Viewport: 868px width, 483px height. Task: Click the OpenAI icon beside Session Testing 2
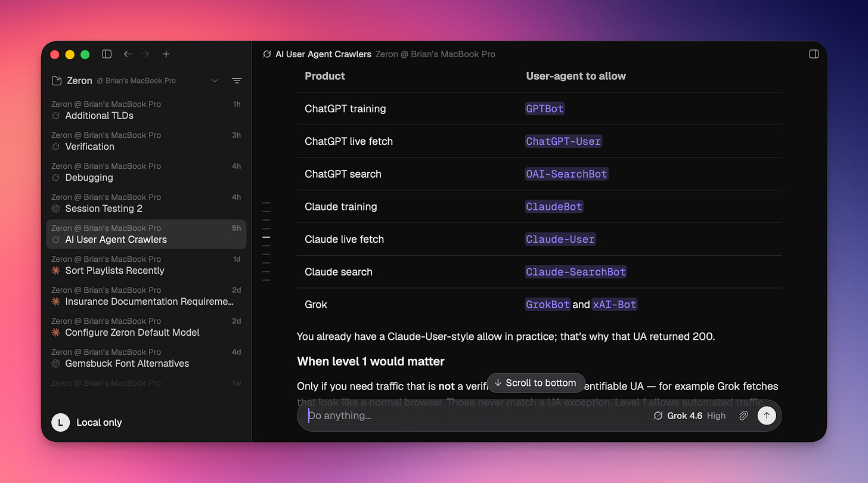click(x=56, y=209)
